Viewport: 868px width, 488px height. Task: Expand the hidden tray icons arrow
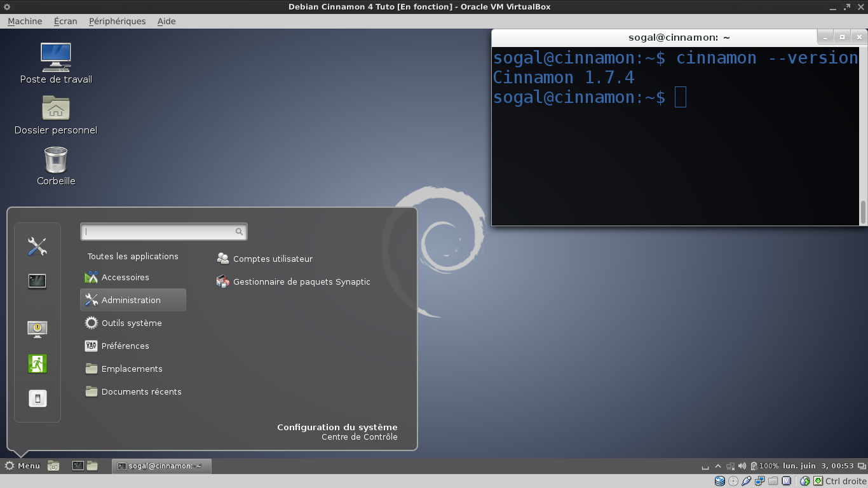[718, 466]
